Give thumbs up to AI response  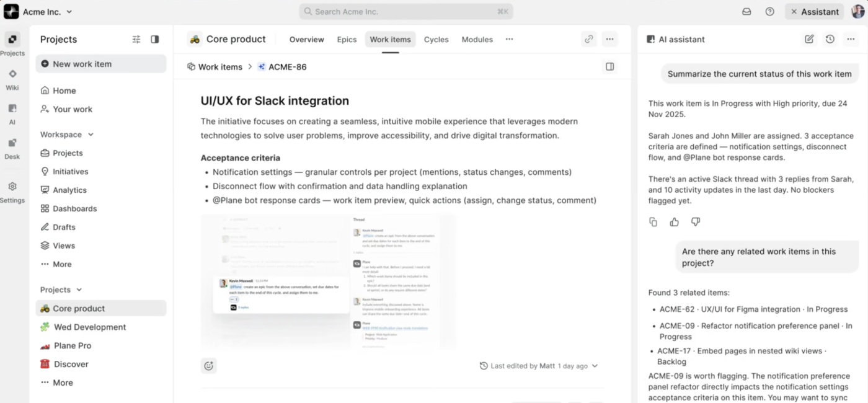675,222
